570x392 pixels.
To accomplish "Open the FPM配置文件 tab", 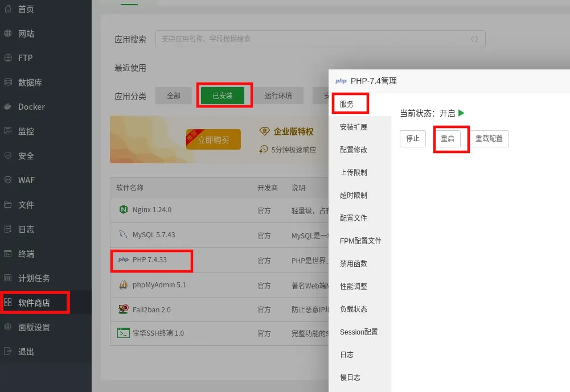I will tap(360, 241).
